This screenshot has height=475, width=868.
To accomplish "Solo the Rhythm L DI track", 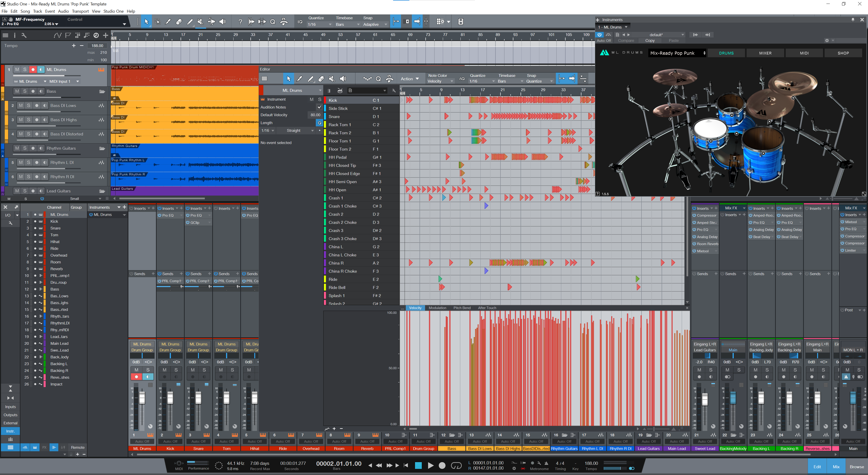I will (x=29, y=163).
